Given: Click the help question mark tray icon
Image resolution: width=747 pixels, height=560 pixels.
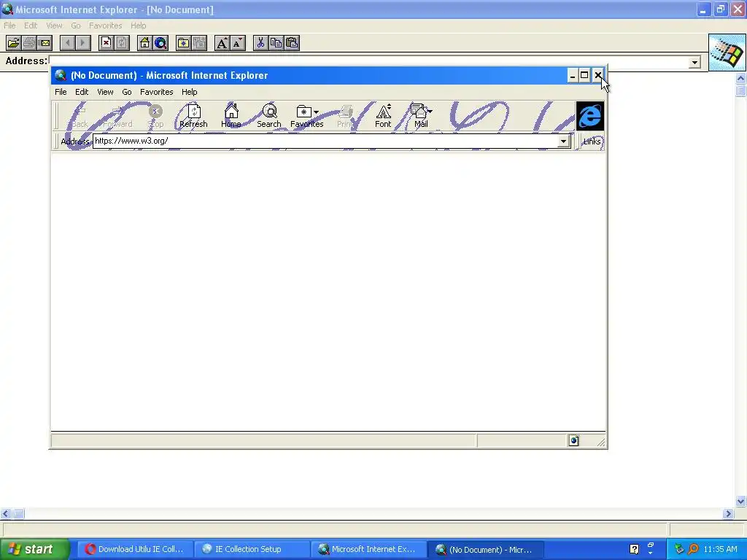Looking at the screenshot, I should coord(634,549).
